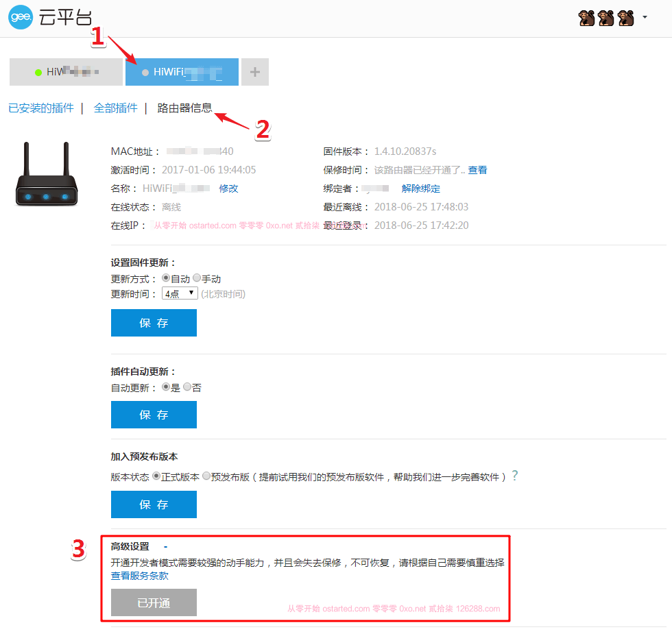The image size is (672, 634).
Task: Save the pre-release version setting
Action: (154, 504)
